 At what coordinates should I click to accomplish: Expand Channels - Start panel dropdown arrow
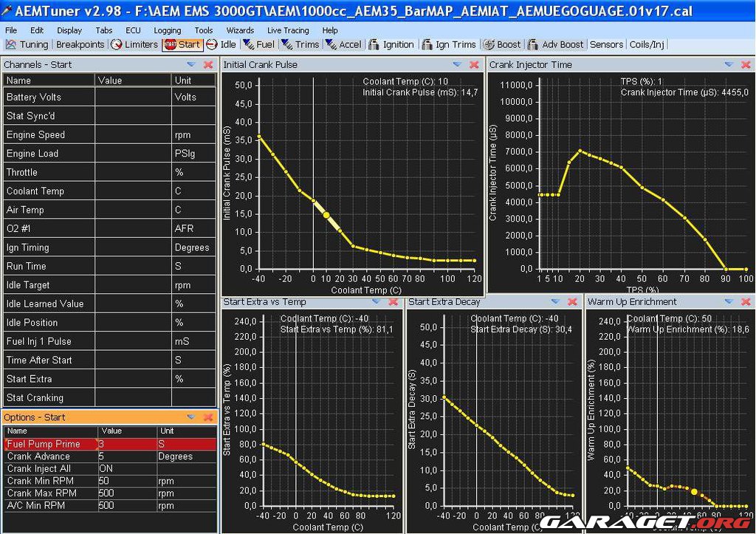click(x=191, y=64)
